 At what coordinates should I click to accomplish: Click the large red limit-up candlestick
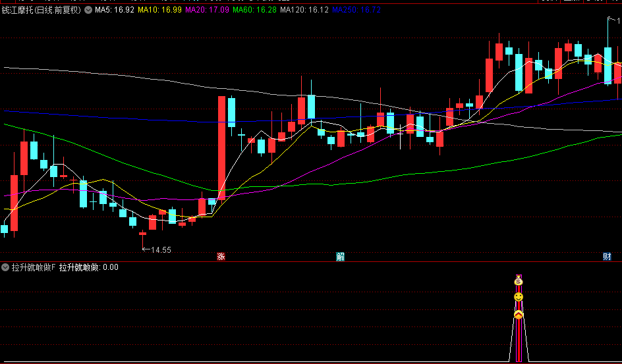coord(222,147)
